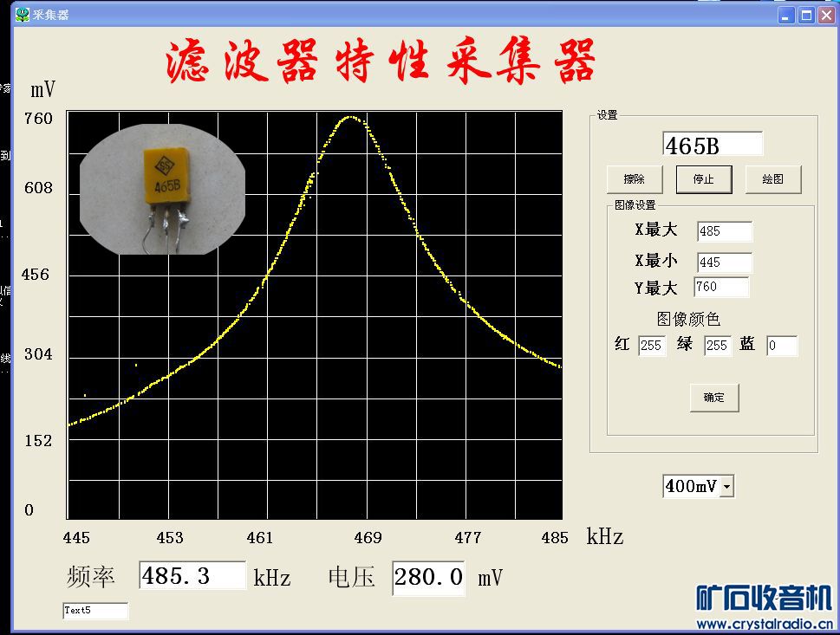Click the 453 x-axis label

click(170, 538)
